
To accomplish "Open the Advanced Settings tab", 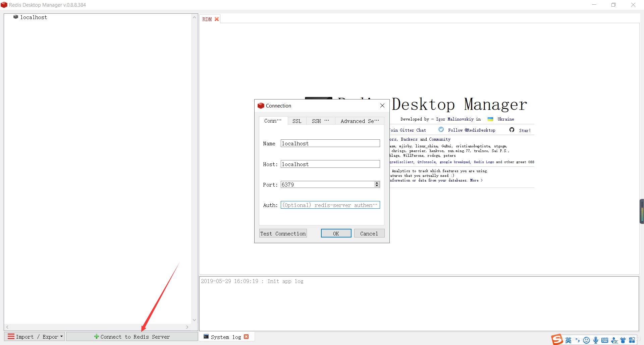I will click(360, 121).
